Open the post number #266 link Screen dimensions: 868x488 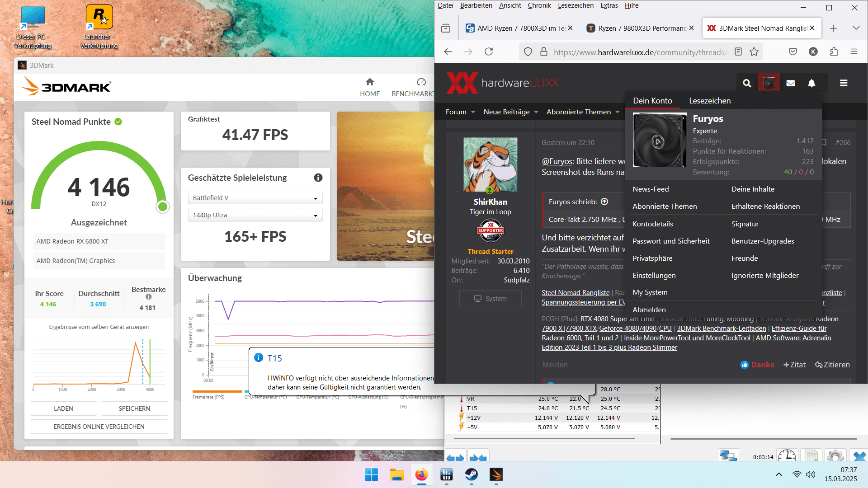pos(843,143)
